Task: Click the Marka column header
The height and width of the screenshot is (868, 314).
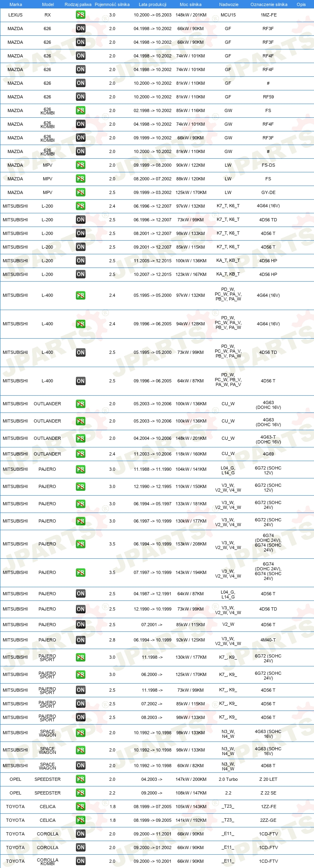Action: click(16, 4)
